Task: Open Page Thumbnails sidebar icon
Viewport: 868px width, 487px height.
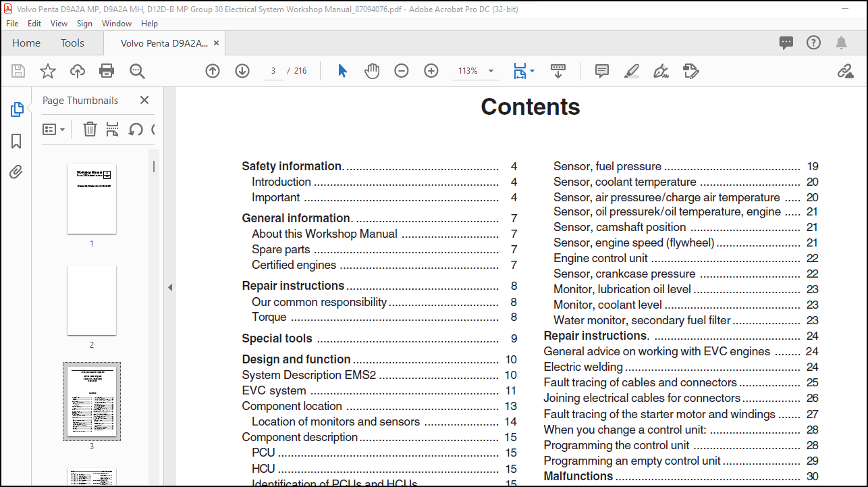Action: tap(17, 109)
